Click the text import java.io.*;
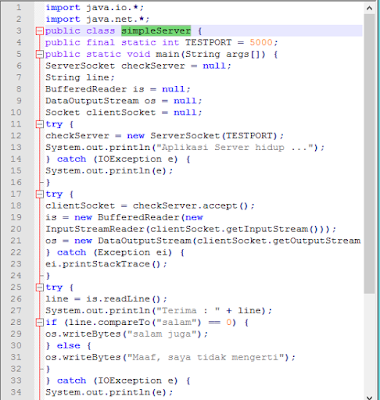The image size is (380, 400). [95, 8]
